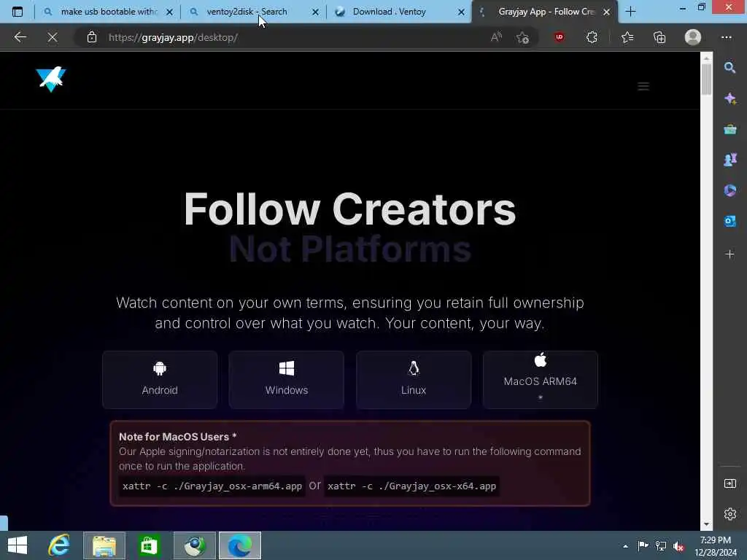747x560 pixels.
Task: Click page scrollbar down arrow
Action: pos(706,524)
